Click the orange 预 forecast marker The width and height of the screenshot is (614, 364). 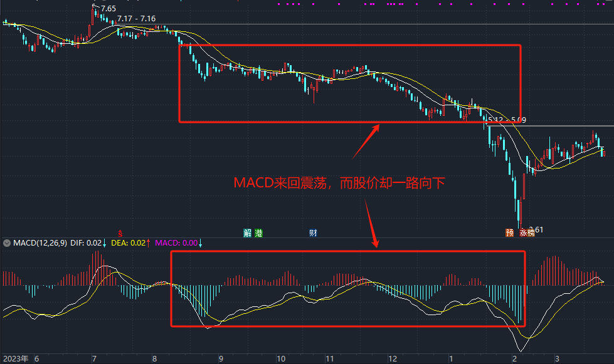click(510, 232)
